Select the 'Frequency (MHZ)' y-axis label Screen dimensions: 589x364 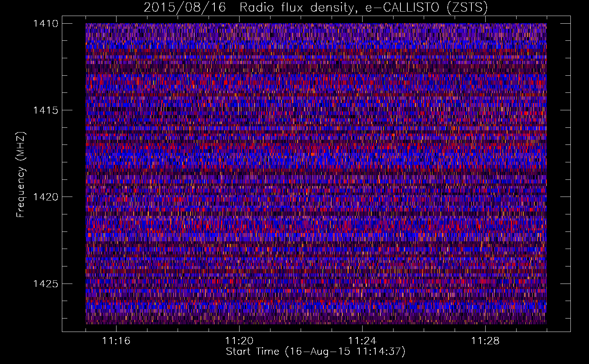click(21, 175)
